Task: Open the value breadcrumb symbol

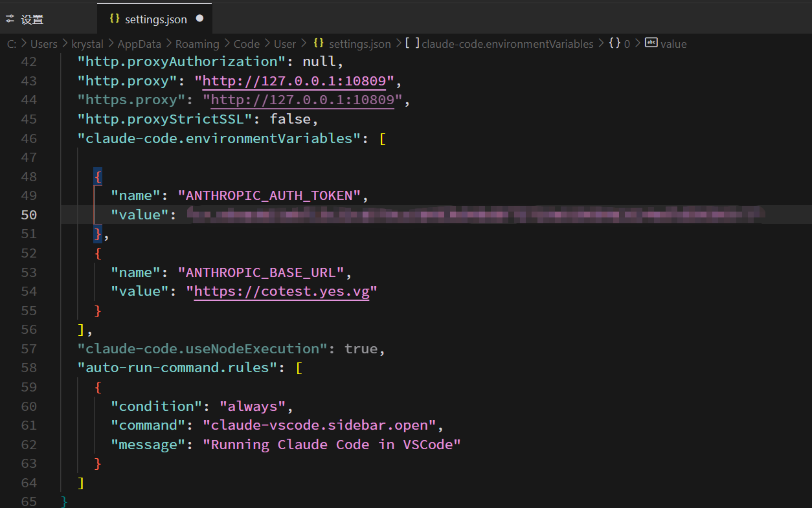Action: tap(673, 44)
